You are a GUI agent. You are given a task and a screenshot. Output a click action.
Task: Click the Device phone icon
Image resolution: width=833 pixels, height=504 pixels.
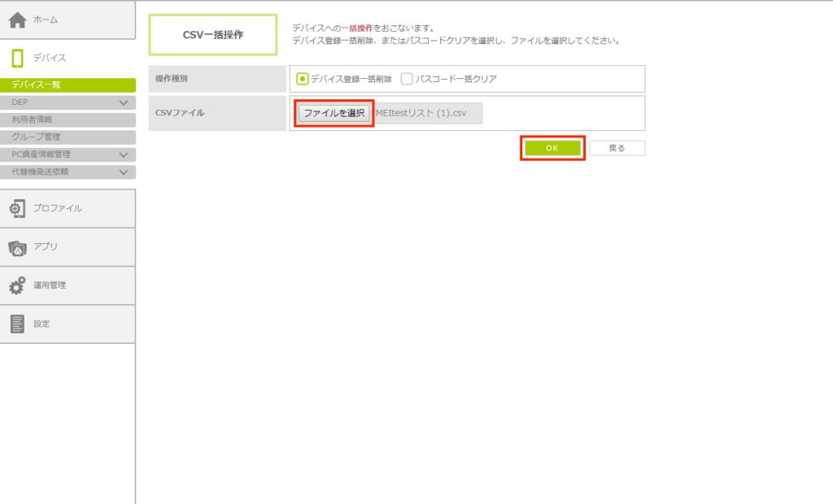[x=18, y=58]
